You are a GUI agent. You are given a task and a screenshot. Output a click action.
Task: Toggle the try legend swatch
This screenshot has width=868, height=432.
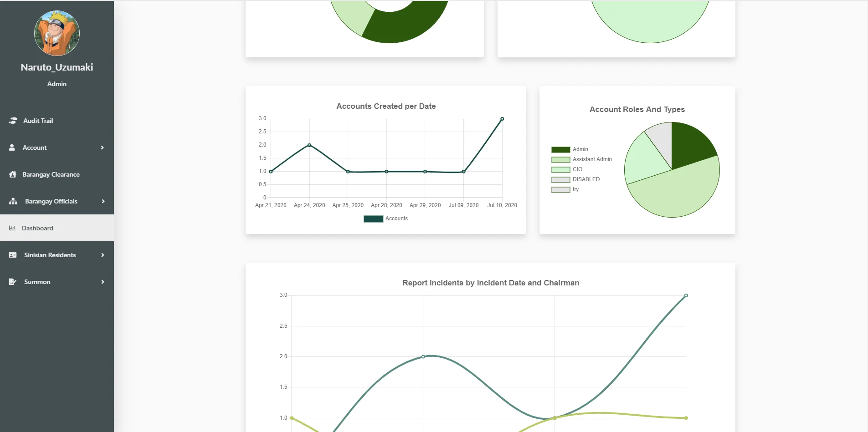[560, 190]
